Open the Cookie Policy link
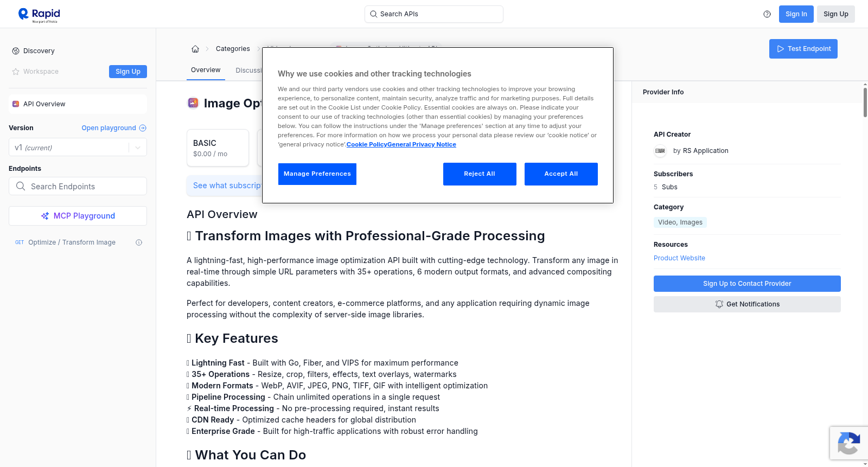This screenshot has width=868, height=467. (x=367, y=144)
